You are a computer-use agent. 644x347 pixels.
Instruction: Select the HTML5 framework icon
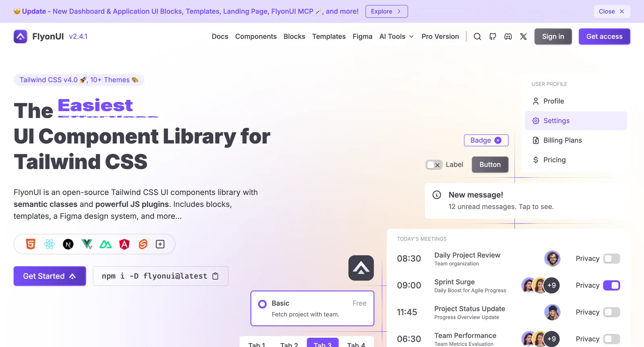tap(31, 244)
